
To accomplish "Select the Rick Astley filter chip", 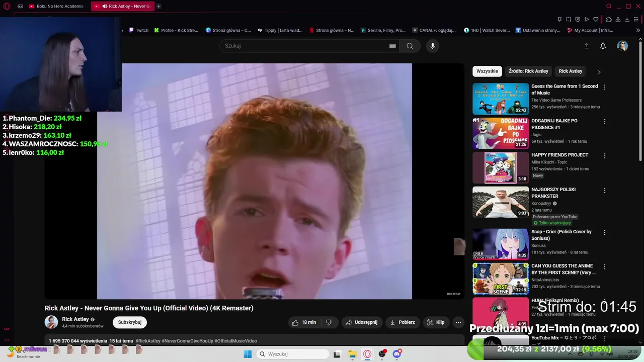I will point(571,71).
